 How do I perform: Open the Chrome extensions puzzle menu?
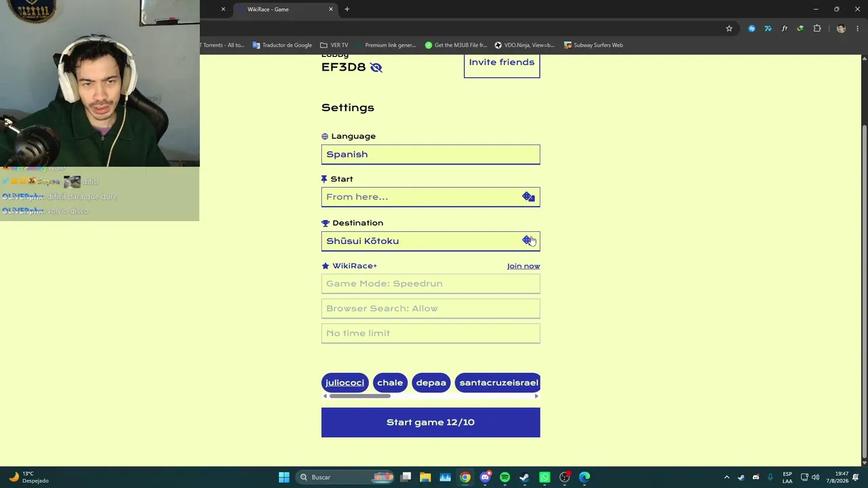[x=816, y=28]
